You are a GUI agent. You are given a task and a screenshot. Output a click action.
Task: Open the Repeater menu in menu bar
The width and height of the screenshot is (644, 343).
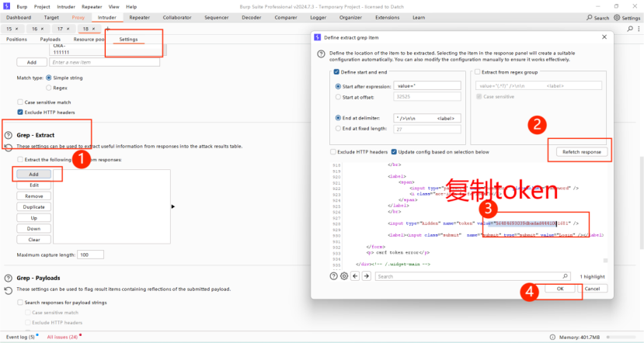(x=92, y=6)
